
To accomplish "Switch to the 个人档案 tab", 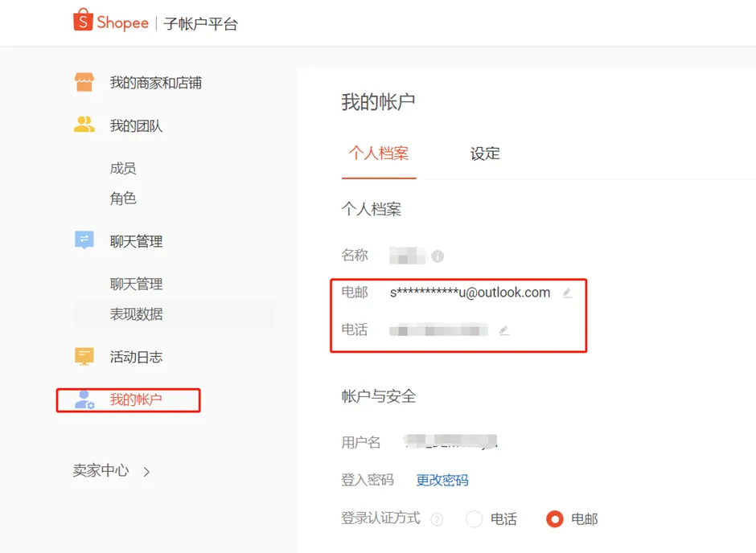I will tap(379, 154).
